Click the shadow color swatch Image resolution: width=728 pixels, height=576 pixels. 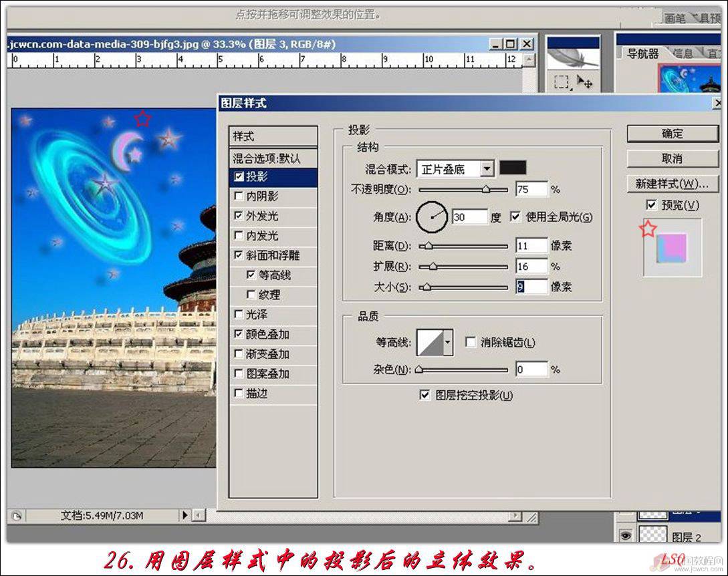pos(513,168)
